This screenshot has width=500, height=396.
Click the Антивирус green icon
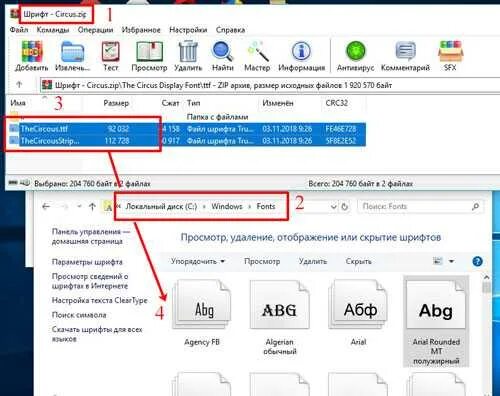click(x=355, y=51)
